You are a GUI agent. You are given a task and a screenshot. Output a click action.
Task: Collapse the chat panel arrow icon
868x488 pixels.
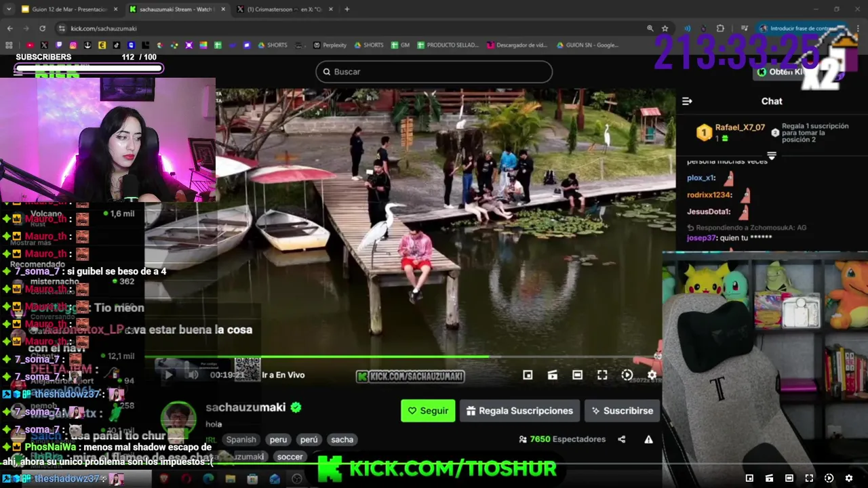[x=687, y=101]
